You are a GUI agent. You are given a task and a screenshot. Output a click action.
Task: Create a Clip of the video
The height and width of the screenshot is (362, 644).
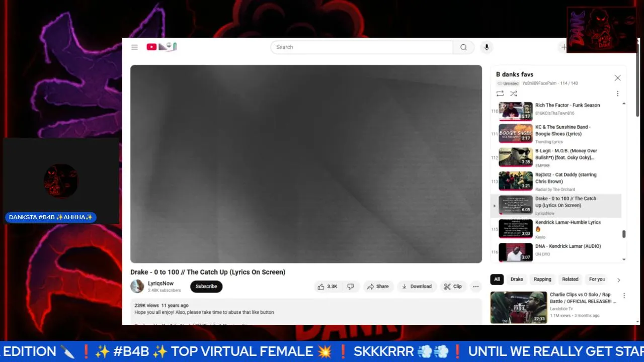(452, 287)
